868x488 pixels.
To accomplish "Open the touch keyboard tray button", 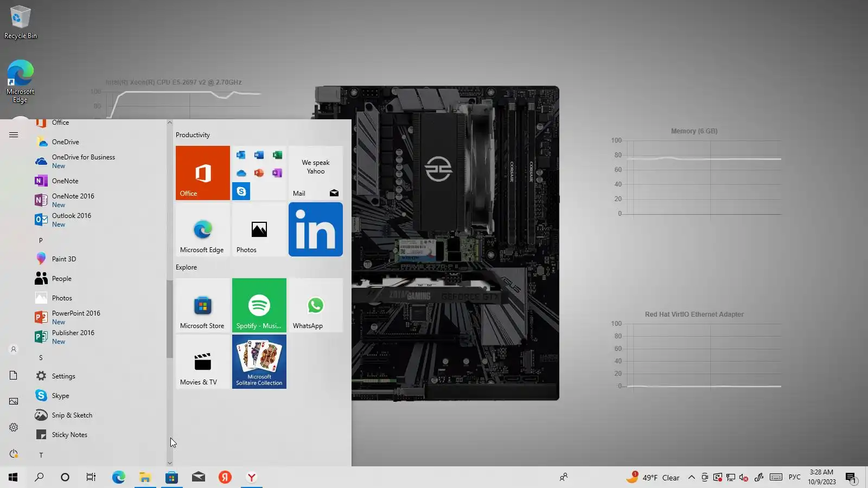I will [776, 477].
